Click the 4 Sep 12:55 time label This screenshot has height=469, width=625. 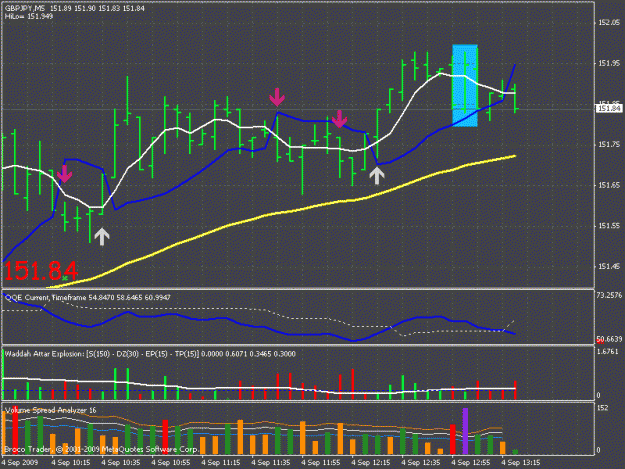(471, 463)
